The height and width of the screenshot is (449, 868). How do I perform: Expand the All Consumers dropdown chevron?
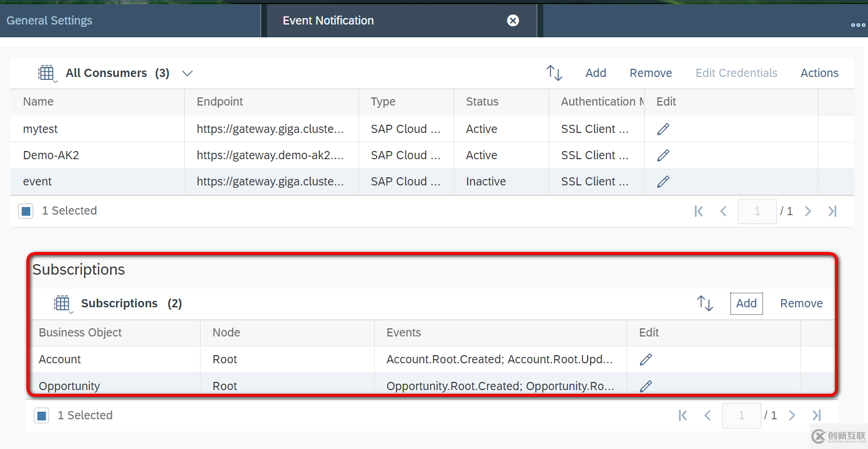[x=187, y=73]
